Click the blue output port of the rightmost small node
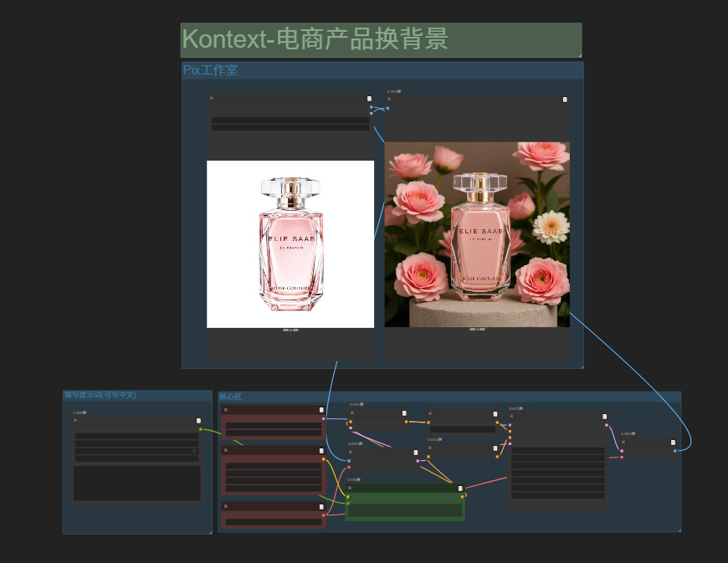 [675, 451]
